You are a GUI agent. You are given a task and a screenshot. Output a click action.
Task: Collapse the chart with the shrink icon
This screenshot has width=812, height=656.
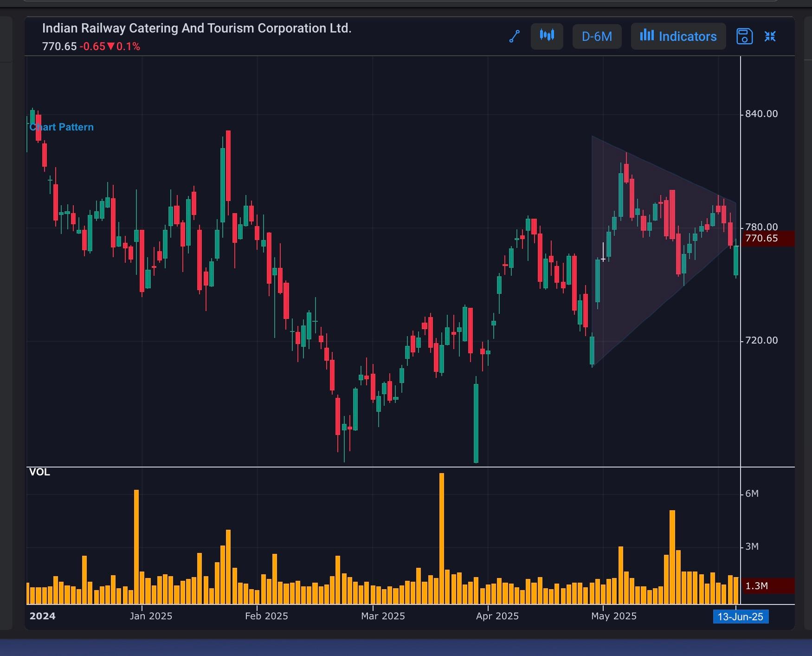click(x=770, y=36)
